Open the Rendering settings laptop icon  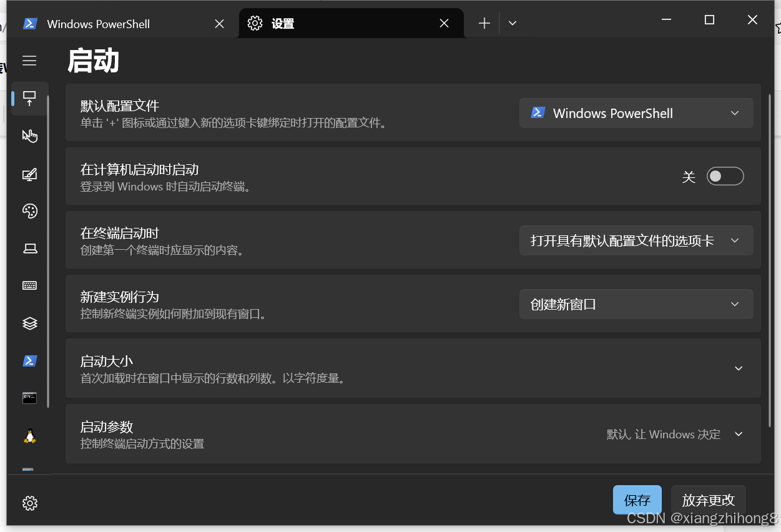(29, 249)
